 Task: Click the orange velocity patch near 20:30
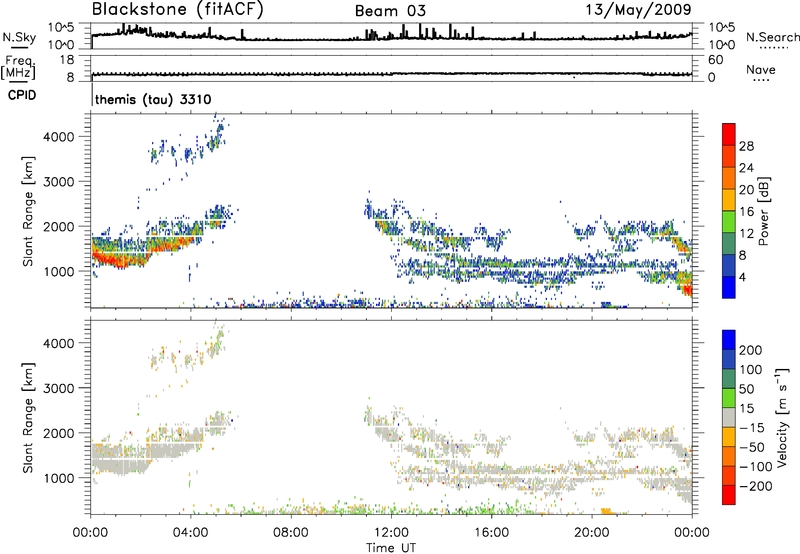pos(607,511)
